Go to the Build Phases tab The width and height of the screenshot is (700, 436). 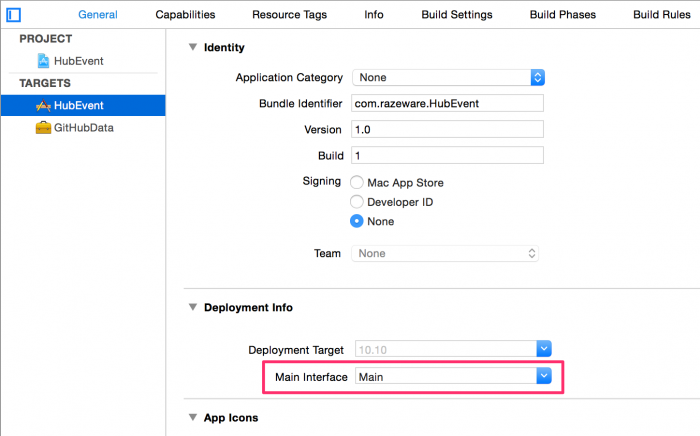coord(563,15)
